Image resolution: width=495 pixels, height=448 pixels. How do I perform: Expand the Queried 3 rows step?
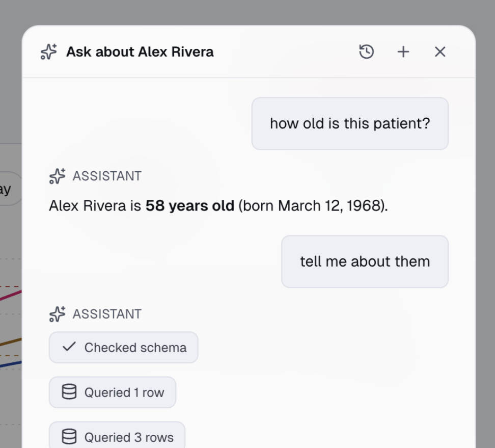click(117, 436)
